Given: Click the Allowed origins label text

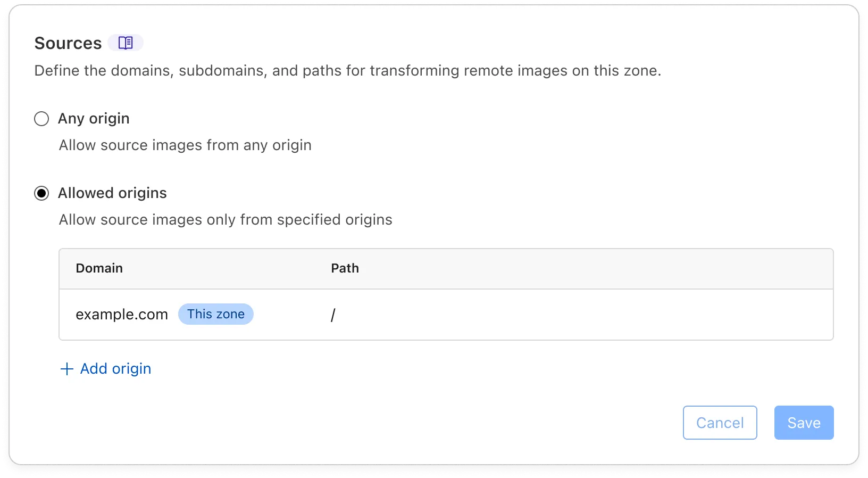Looking at the screenshot, I should click(112, 193).
